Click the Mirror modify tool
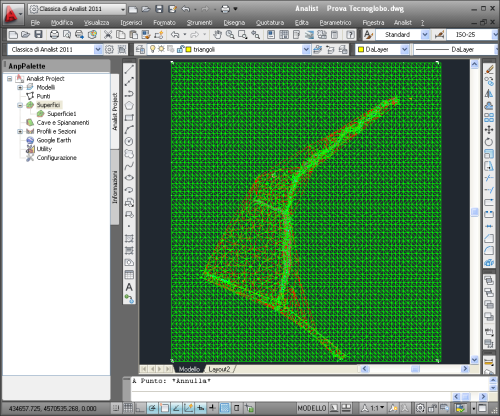 (489, 94)
